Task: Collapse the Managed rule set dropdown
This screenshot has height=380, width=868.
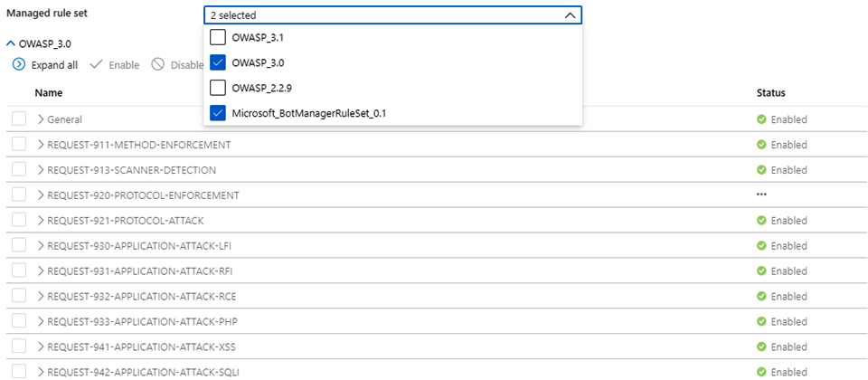Action: [569, 15]
